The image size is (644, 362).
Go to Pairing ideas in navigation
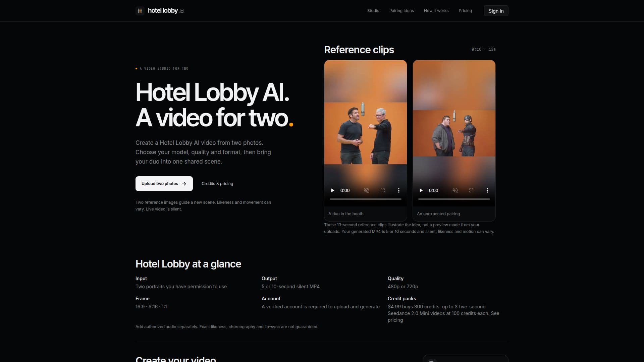401,11
